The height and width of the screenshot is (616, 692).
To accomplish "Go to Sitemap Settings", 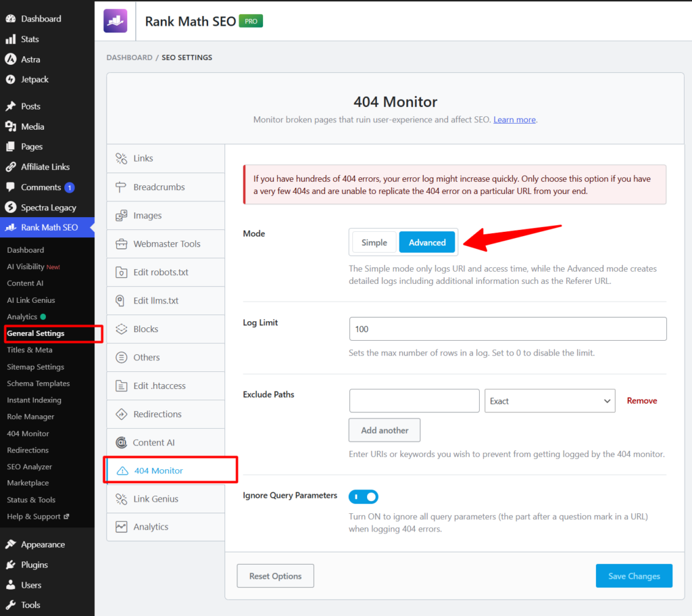I will pyautogui.click(x=35, y=367).
